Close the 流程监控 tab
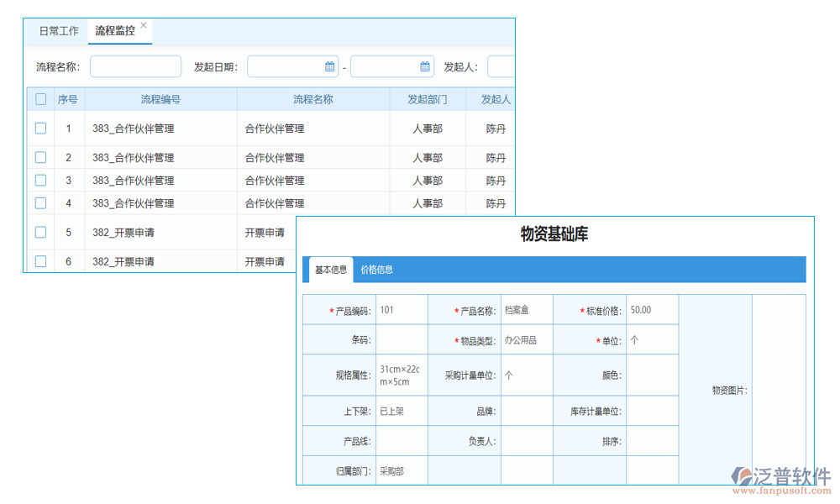 point(143,24)
